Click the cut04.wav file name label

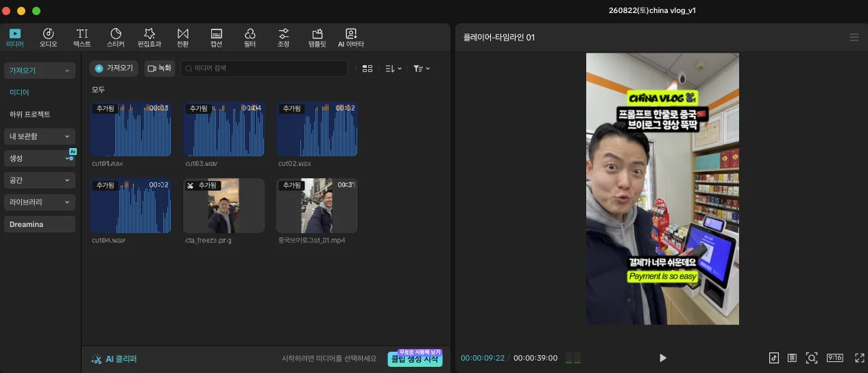coord(108,241)
